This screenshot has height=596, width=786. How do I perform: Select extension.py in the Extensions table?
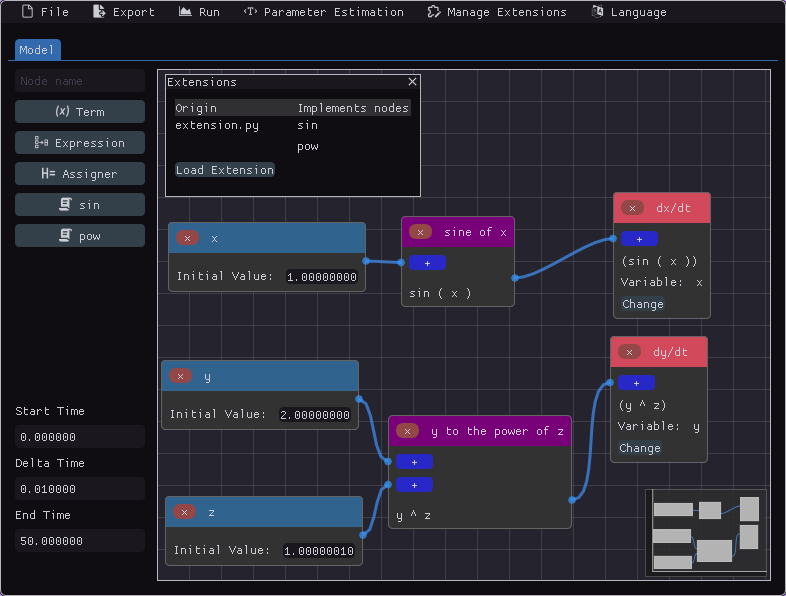217,125
